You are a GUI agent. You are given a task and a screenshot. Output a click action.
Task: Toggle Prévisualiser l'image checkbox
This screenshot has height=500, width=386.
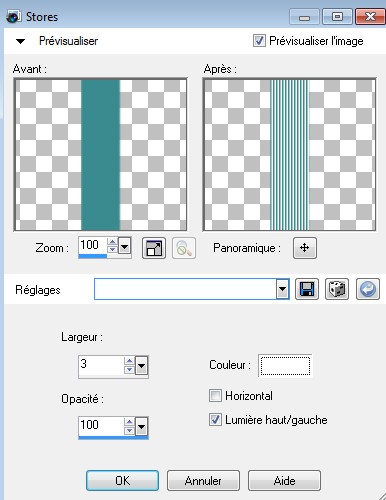pyautogui.click(x=259, y=41)
